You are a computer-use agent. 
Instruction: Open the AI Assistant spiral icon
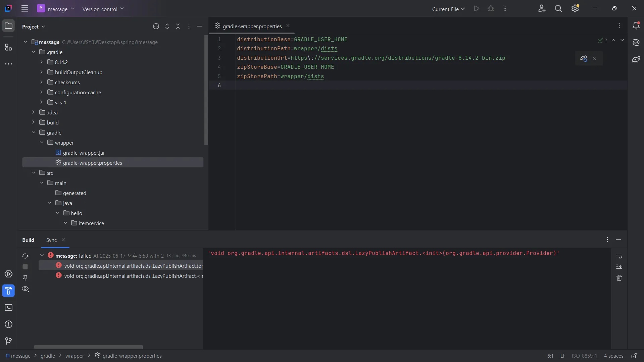click(636, 43)
